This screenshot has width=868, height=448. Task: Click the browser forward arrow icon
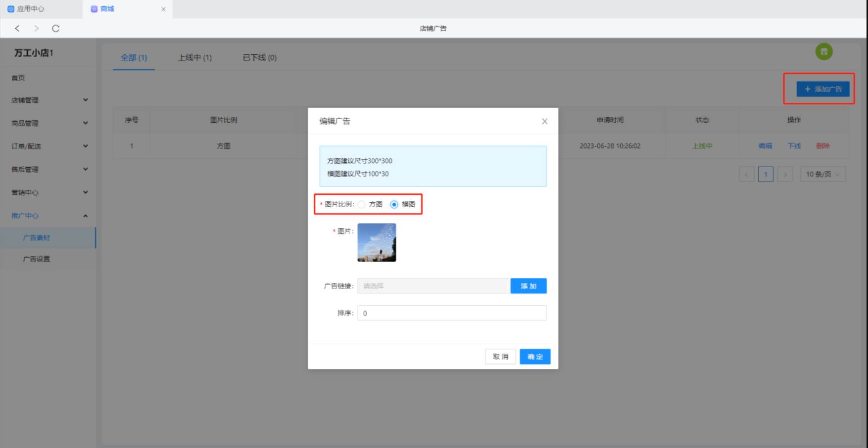pyautogui.click(x=36, y=28)
